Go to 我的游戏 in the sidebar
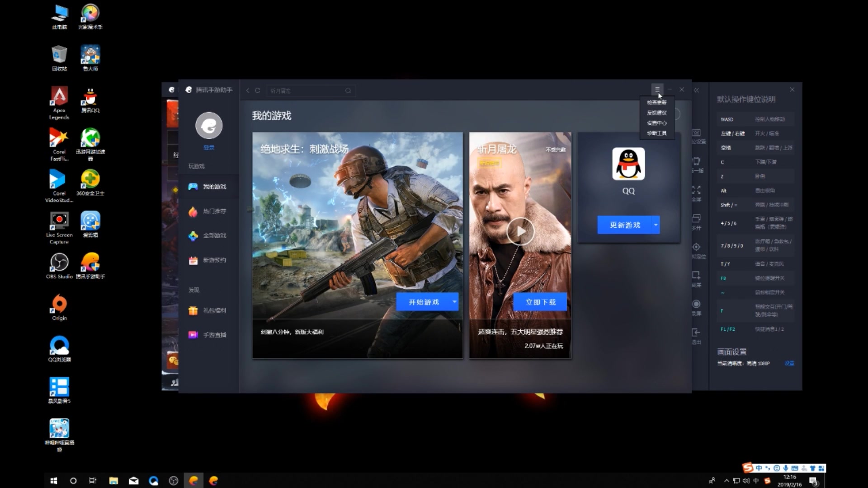The image size is (868, 488). click(x=208, y=187)
